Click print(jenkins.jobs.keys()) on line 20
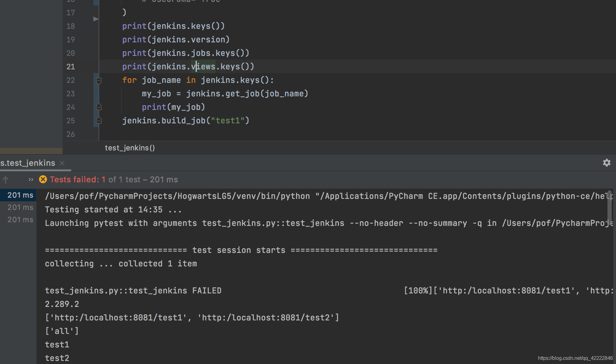 tap(186, 53)
